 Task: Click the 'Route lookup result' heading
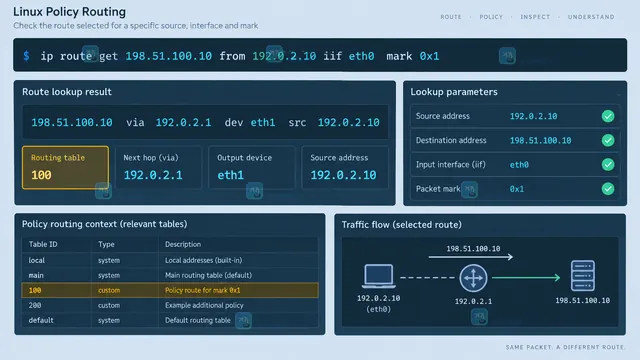[67, 92]
